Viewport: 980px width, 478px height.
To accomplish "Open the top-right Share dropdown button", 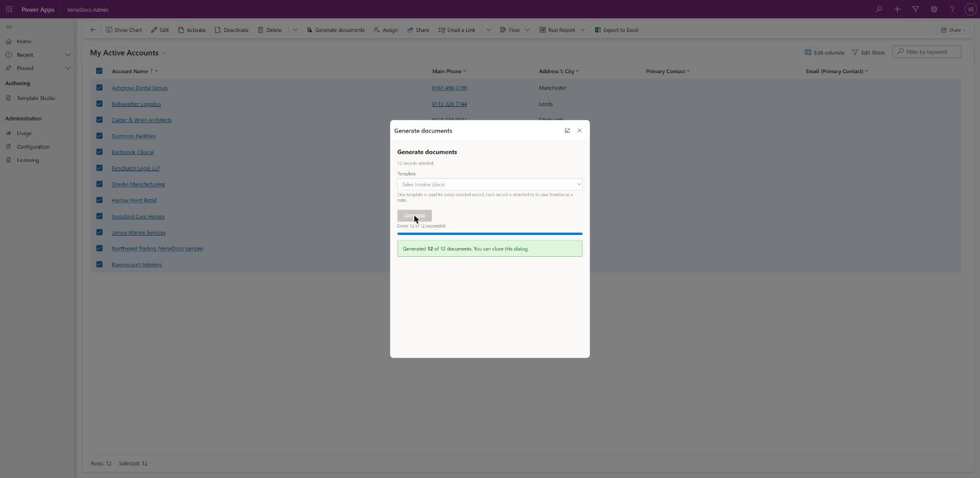I will (x=953, y=30).
